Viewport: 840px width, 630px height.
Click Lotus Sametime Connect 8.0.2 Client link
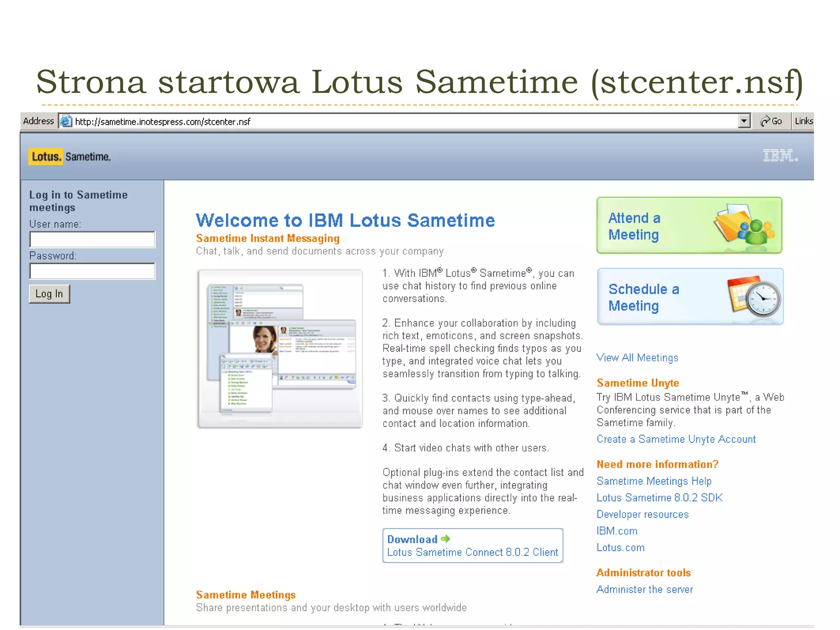pos(472,552)
